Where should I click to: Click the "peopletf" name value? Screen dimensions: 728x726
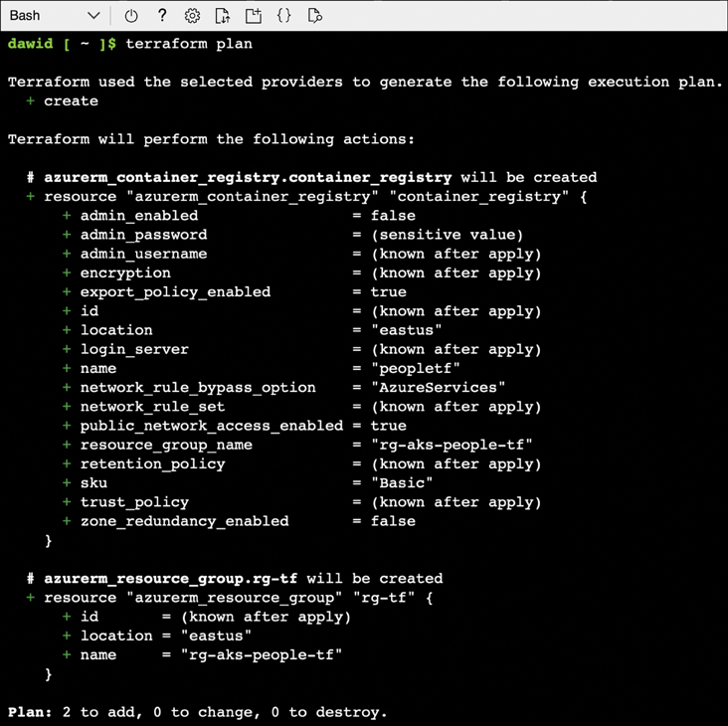pos(416,368)
